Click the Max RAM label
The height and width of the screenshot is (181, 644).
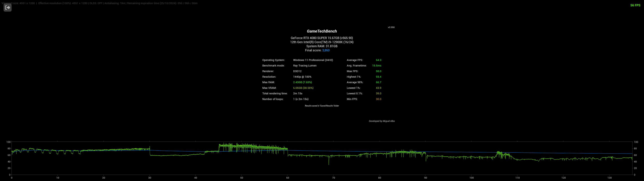point(268,82)
